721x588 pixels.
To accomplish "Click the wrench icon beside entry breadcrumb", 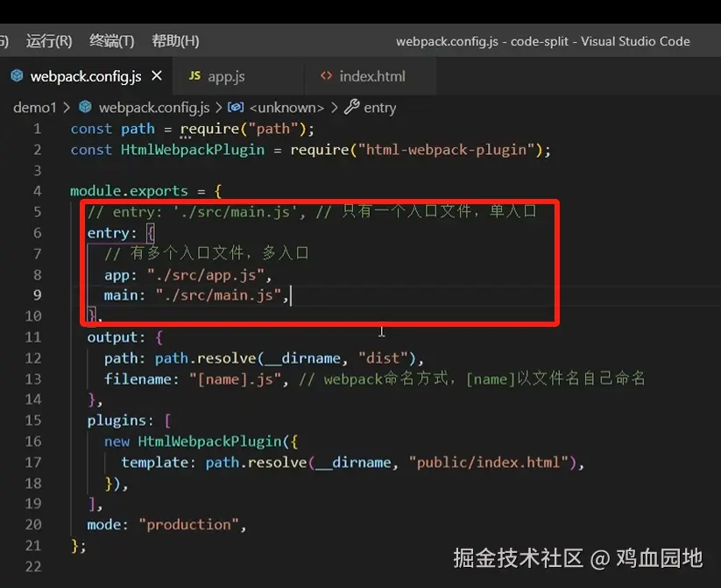I will point(352,107).
